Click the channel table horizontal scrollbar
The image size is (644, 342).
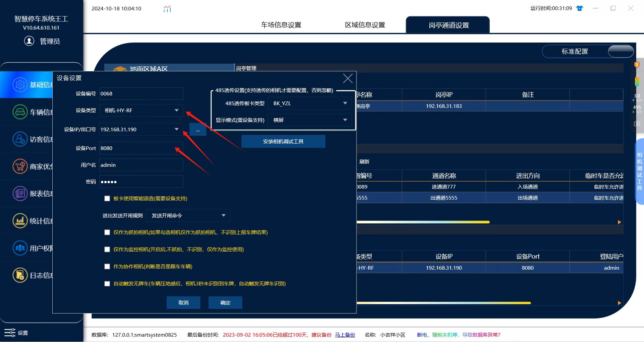[x=423, y=222]
